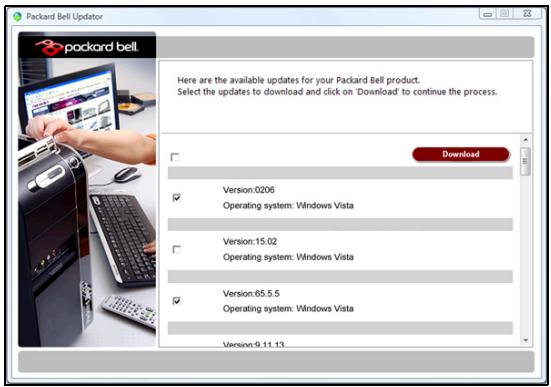Click Operating system text under Version:65.5.5
The image size is (551, 387).
point(288,309)
